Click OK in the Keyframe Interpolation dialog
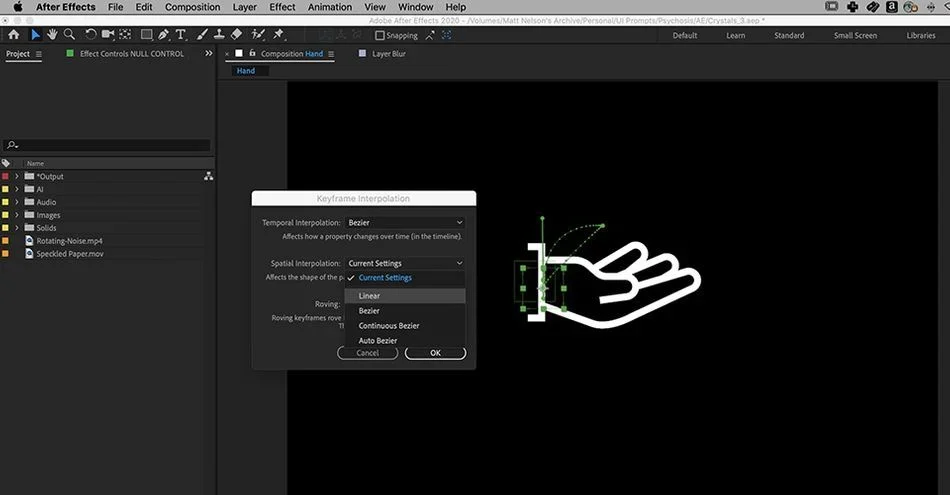 pyautogui.click(x=435, y=353)
